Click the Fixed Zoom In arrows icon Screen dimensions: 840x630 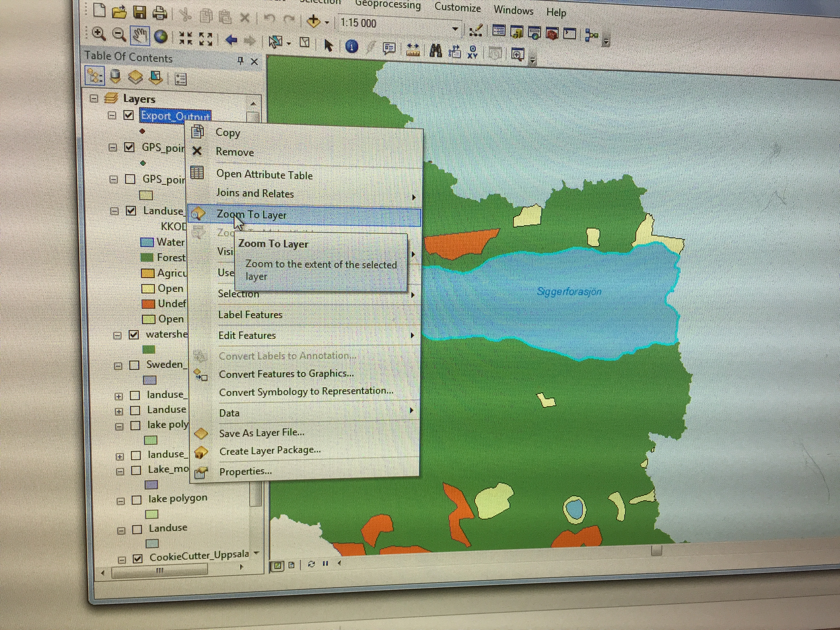[185, 38]
